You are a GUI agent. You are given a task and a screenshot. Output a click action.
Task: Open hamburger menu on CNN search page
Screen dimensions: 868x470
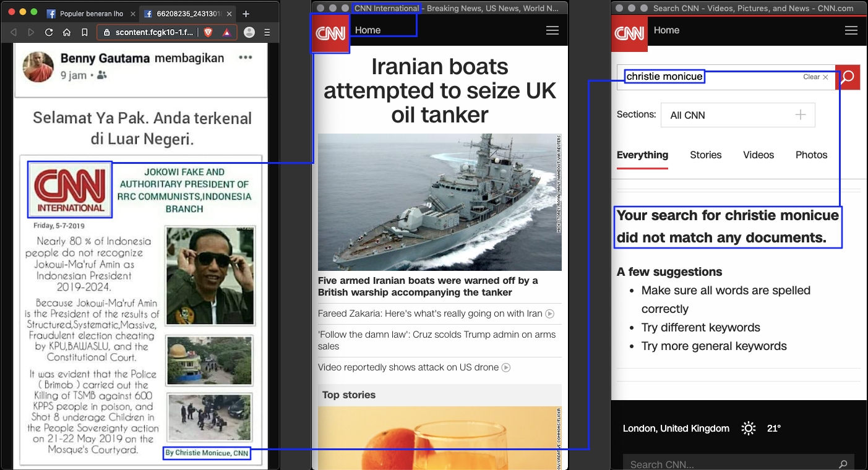(851, 30)
